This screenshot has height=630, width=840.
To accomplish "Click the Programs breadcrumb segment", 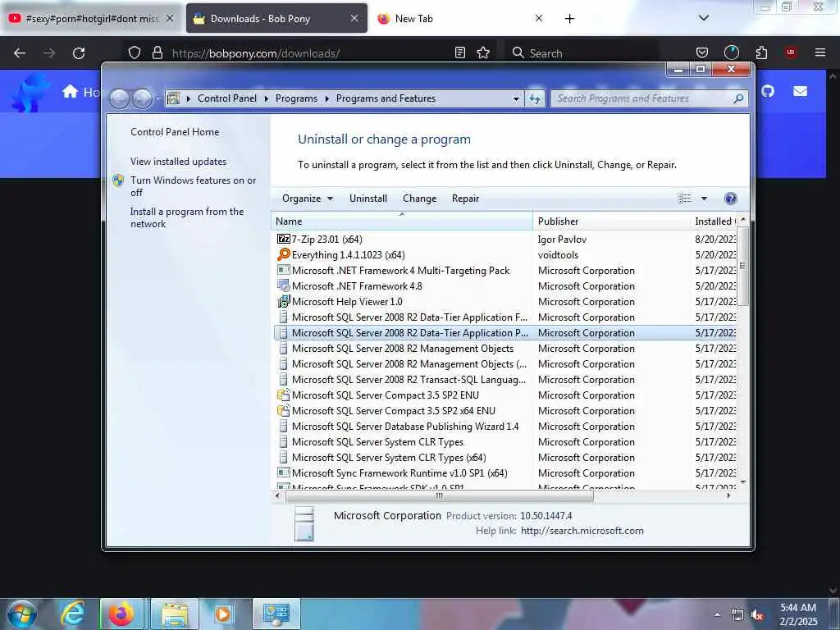I will pos(296,98).
